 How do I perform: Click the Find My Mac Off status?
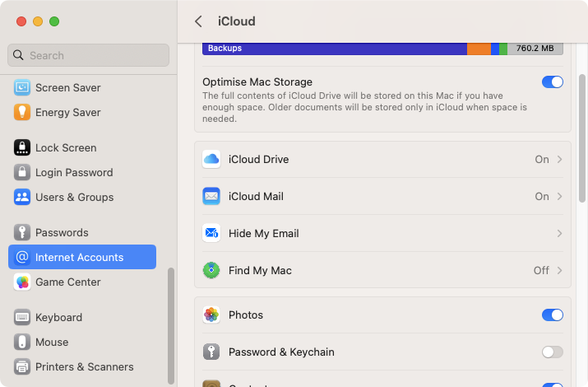[x=541, y=270]
